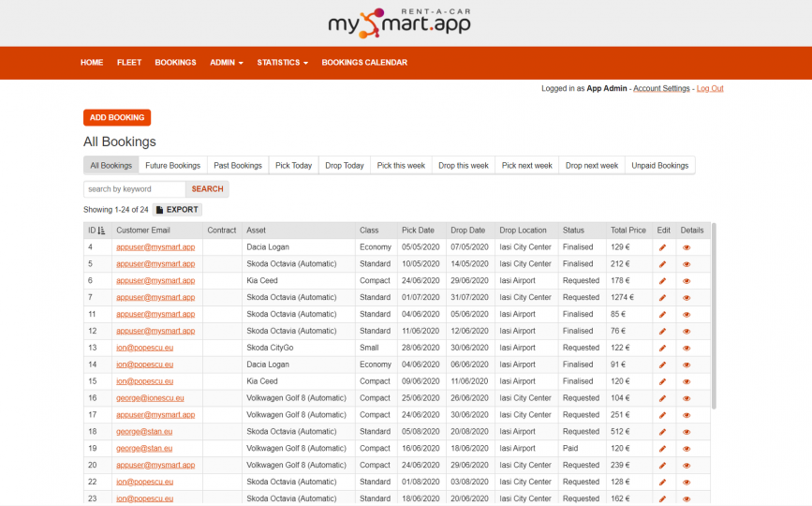Click edit pencil for booking ID 13

tap(662, 348)
